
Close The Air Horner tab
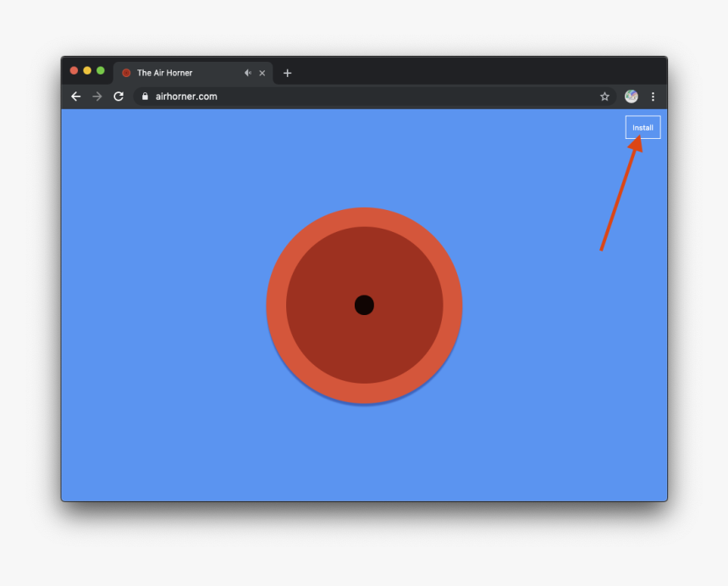[x=262, y=73]
